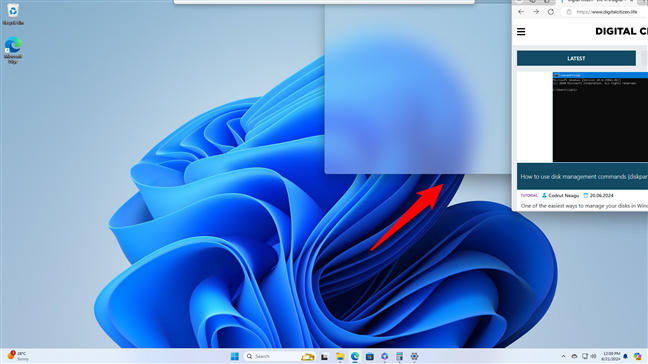Screen dimensions: 648x364
Task: Open Task View from the taskbar
Action: (324, 356)
